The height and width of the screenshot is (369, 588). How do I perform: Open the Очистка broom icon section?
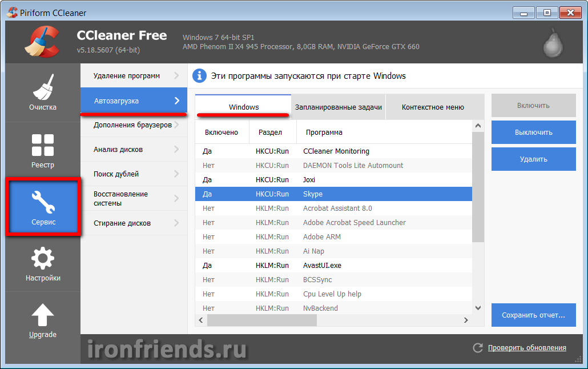click(43, 87)
